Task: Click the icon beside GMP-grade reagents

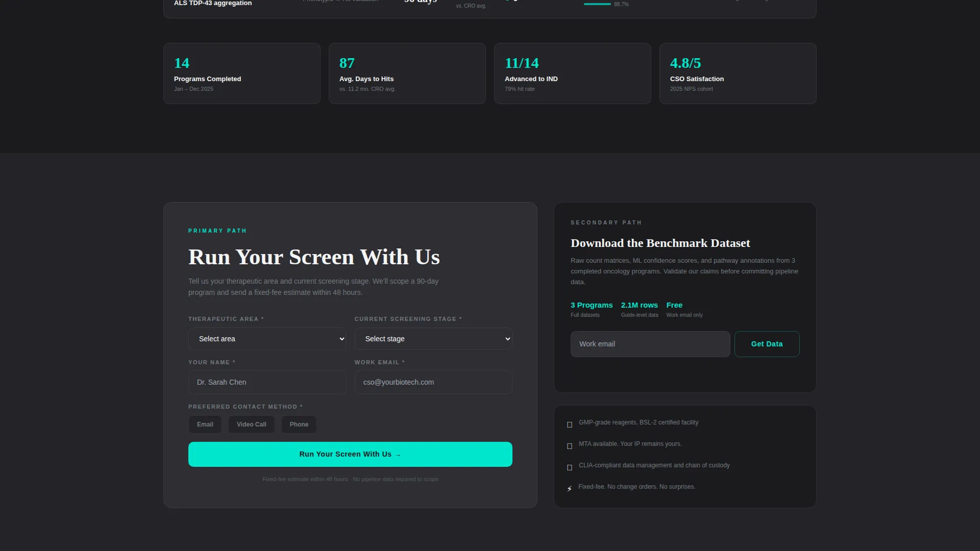Action: coord(570,424)
